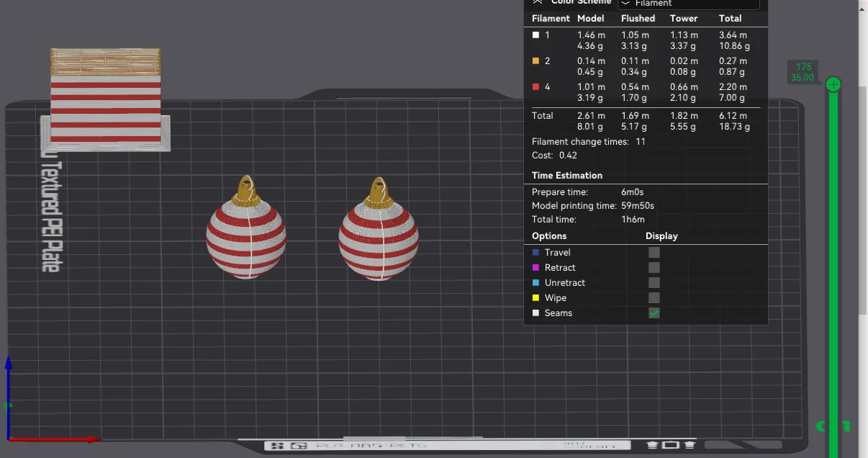
Task: Select the striped wipe tower block
Action: coord(106,100)
